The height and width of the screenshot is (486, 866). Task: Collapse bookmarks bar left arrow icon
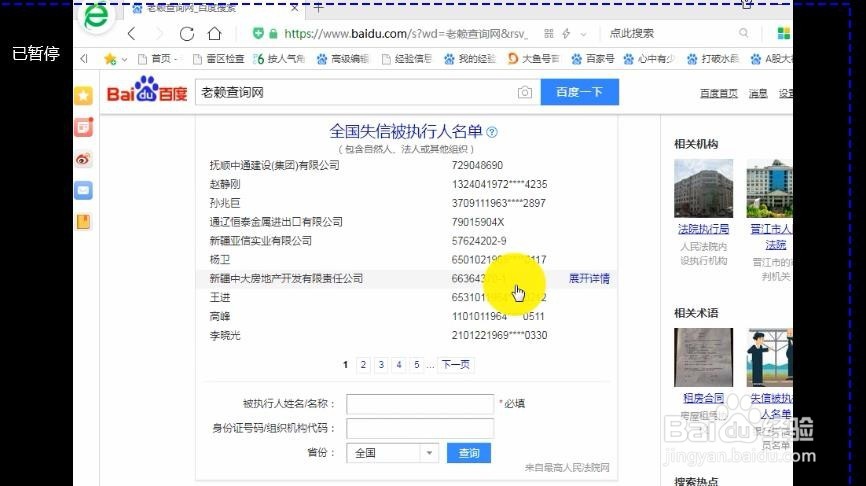84,59
